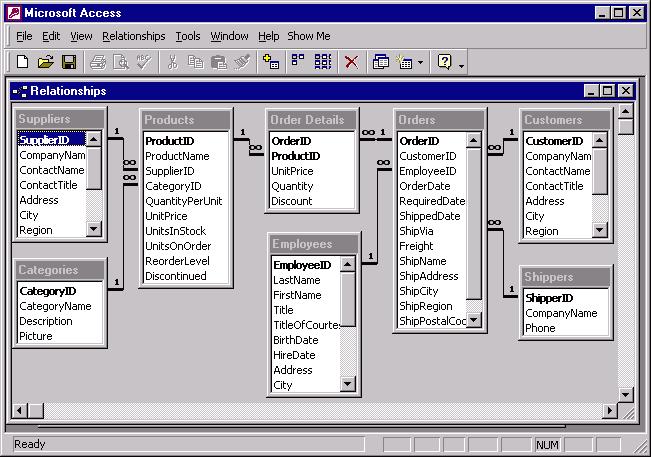
Task: Click the Show Me menu item
Action: click(x=309, y=37)
